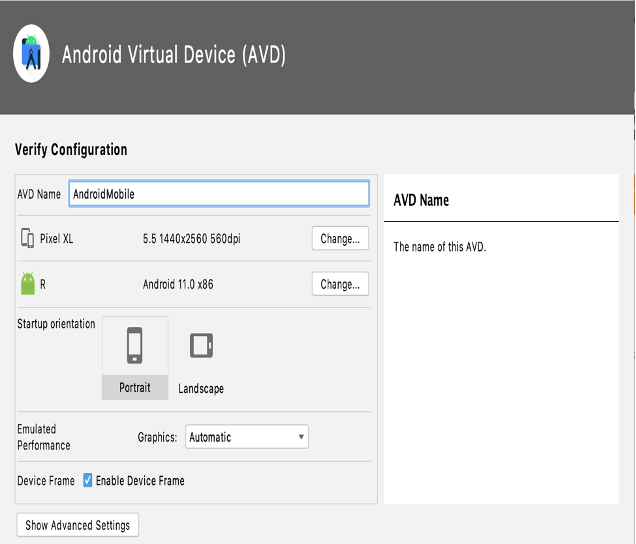Open the Graphics Automatic dropdown
The width and height of the screenshot is (636, 544).
246,437
